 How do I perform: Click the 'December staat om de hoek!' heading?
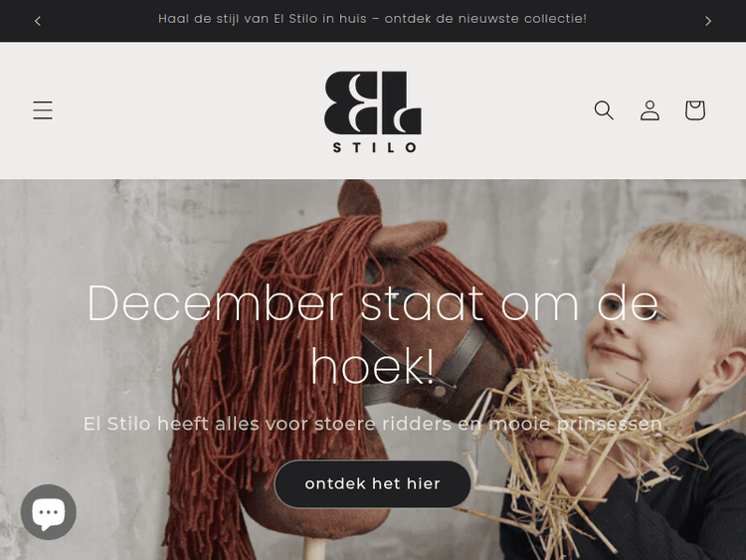point(373,334)
